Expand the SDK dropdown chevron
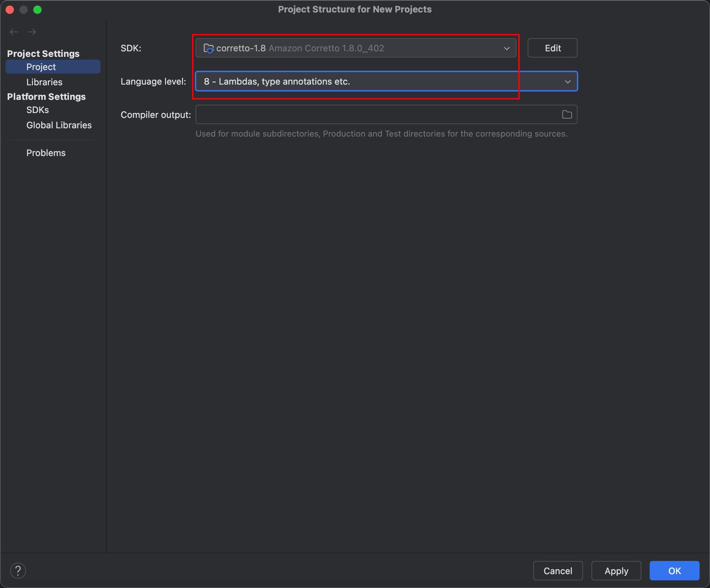This screenshot has height=588, width=710. tap(506, 48)
